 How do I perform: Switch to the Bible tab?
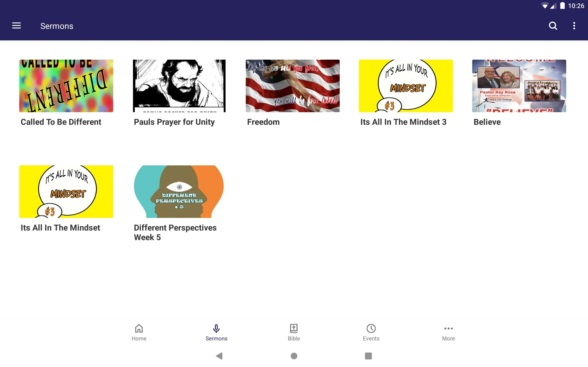coord(294,332)
